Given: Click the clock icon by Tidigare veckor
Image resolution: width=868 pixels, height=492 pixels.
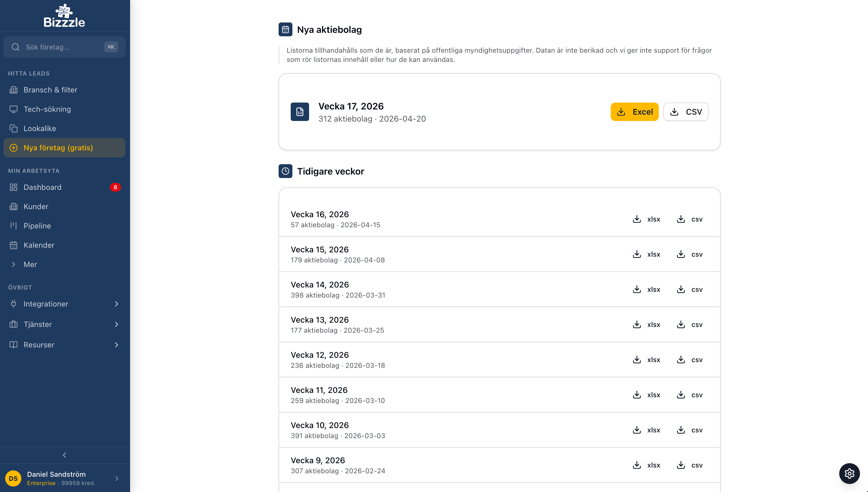Looking at the screenshot, I should [285, 171].
